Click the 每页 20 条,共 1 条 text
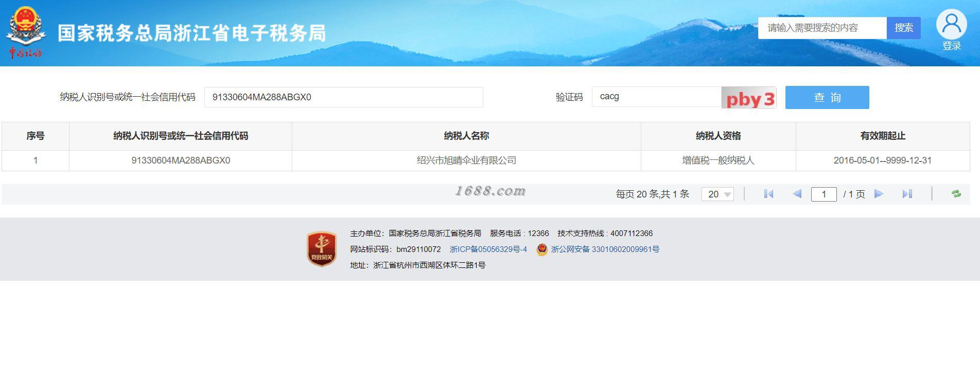 (653, 194)
